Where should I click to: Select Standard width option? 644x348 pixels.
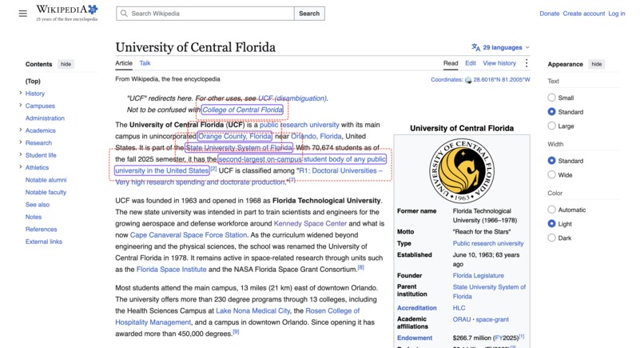[x=551, y=161]
